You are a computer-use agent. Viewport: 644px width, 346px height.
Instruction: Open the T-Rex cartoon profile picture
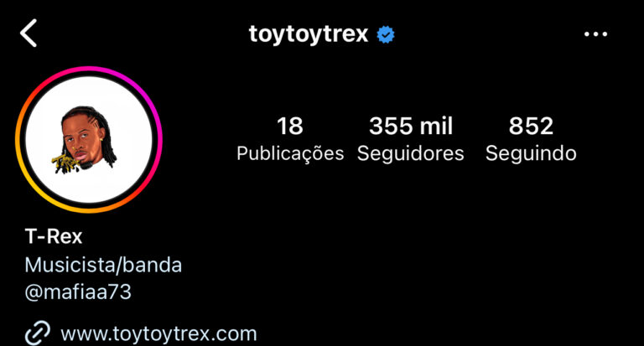(x=89, y=140)
